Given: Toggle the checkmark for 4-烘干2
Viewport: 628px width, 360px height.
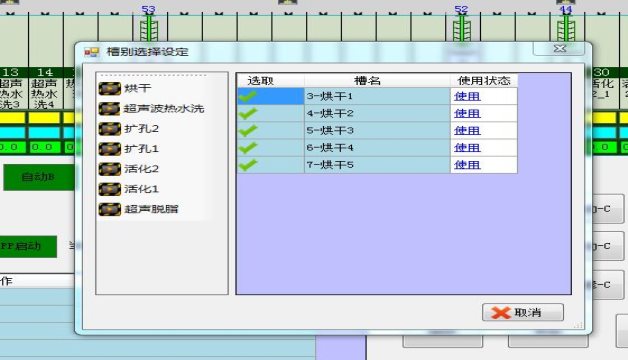Looking at the screenshot, I should click(248, 113).
